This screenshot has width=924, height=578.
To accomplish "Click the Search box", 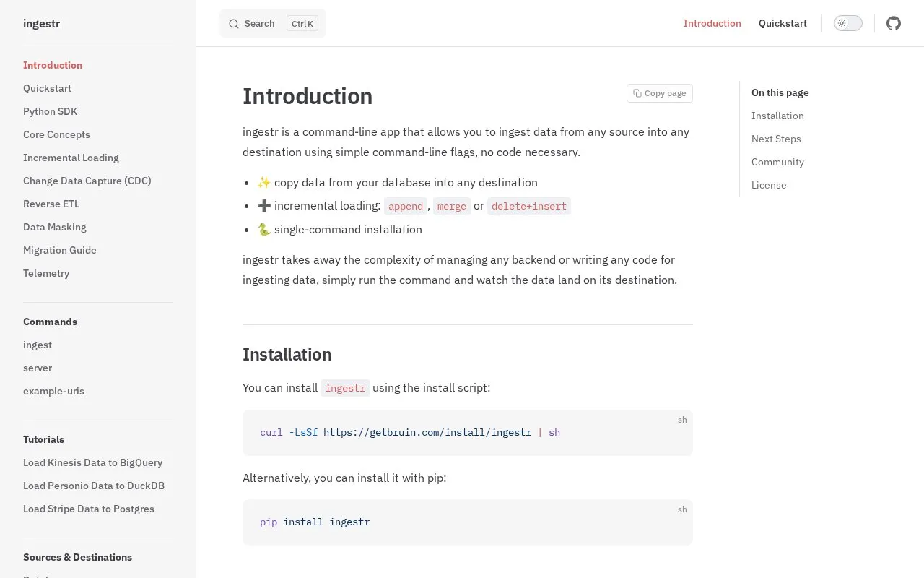I will tap(273, 23).
